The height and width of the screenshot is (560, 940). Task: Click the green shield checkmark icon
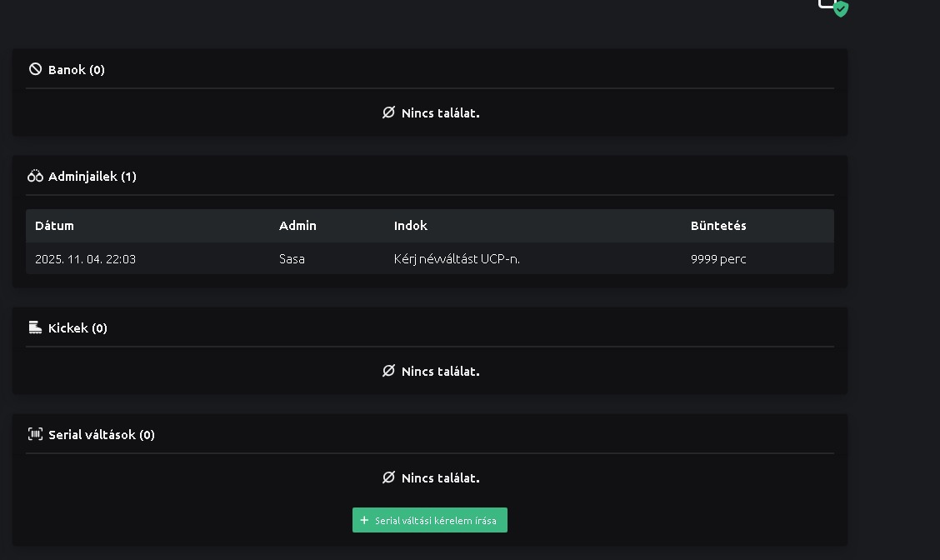[840, 9]
